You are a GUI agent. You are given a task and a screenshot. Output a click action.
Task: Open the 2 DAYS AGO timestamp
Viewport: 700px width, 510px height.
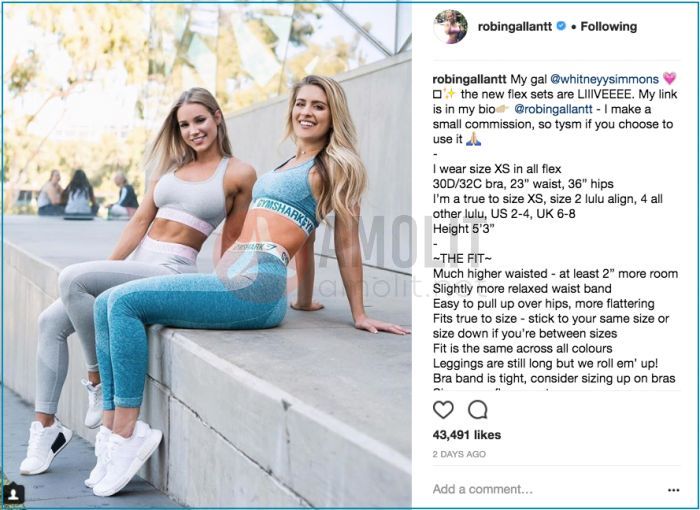[459, 454]
